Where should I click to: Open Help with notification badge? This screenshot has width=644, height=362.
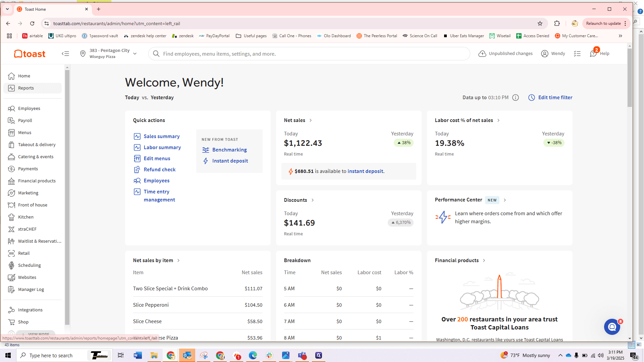pyautogui.click(x=599, y=53)
